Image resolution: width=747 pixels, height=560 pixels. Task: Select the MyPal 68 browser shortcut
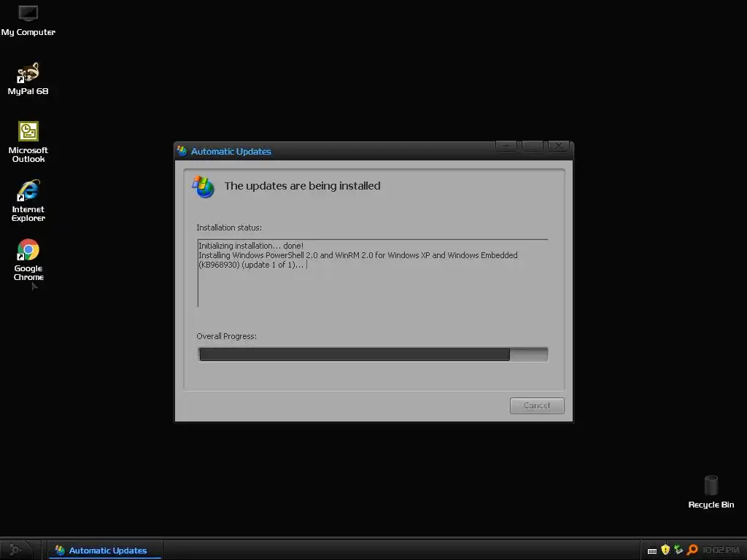pyautogui.click(x=28, y=79)
